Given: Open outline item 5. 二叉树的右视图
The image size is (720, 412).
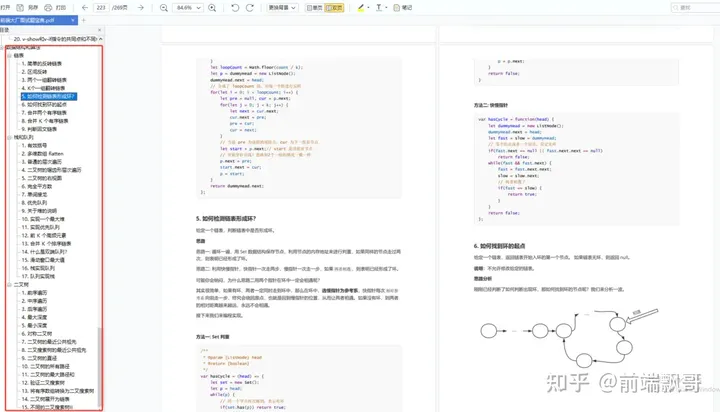Looking at the screenshot, I should pyautogui.click(x=41, y=178).
